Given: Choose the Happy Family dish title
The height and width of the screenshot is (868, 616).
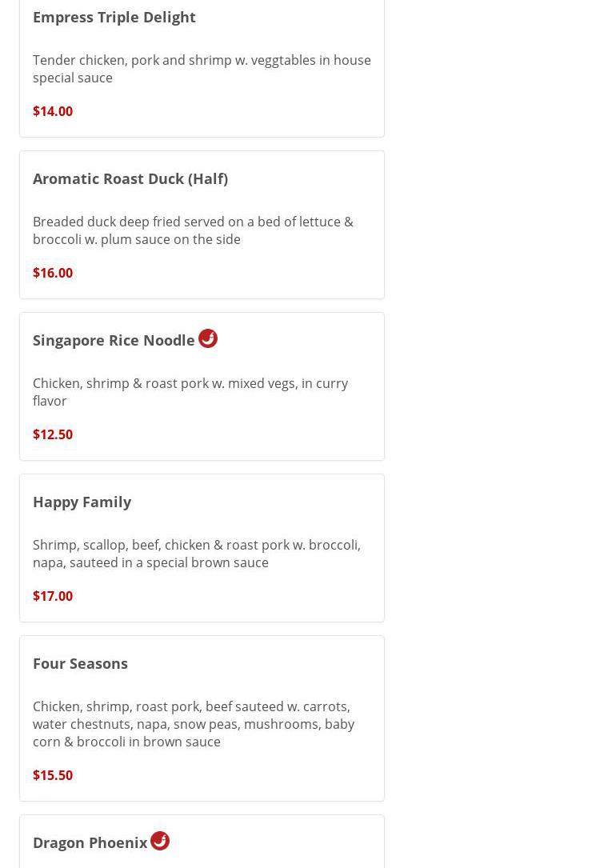Looking at the screenshot, I should click(82, 502).
